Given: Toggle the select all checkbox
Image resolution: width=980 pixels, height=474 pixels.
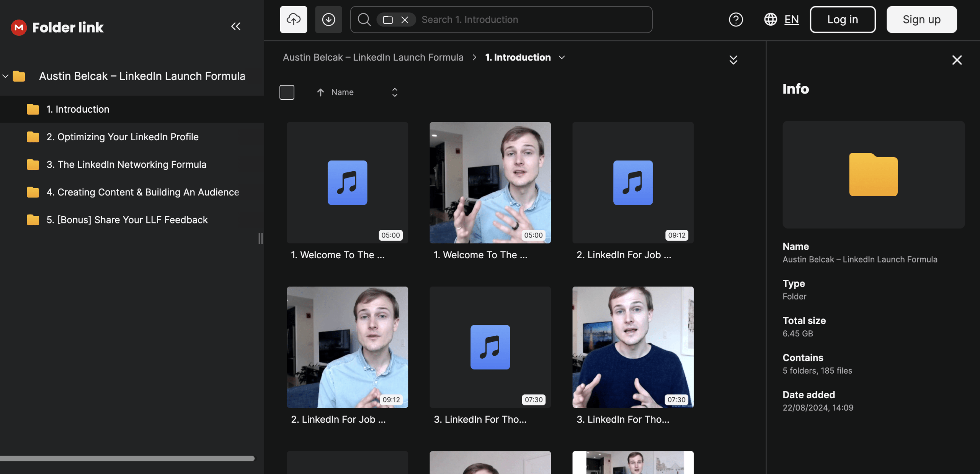Looking at the screenshot, I should (287, 92).
